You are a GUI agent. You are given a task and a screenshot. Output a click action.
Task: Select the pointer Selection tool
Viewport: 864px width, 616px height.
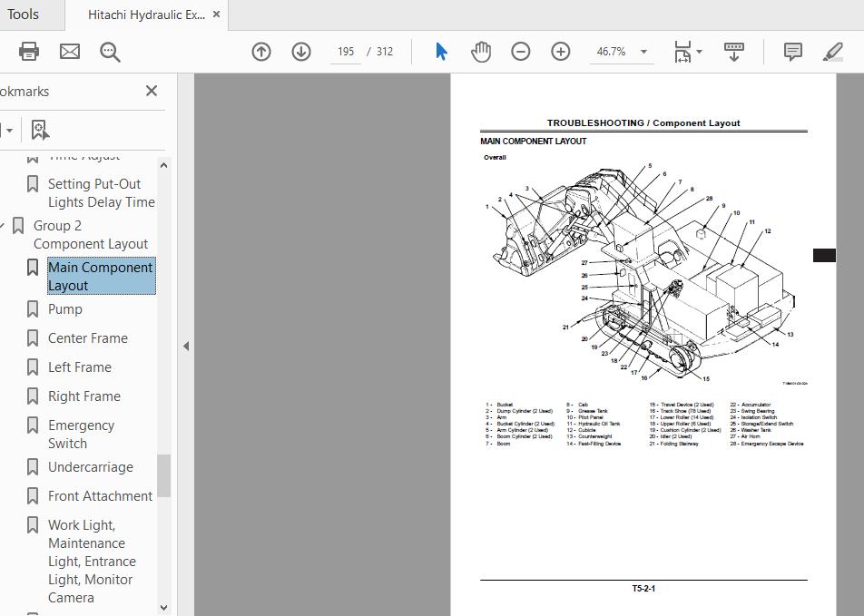pos(440,52)
